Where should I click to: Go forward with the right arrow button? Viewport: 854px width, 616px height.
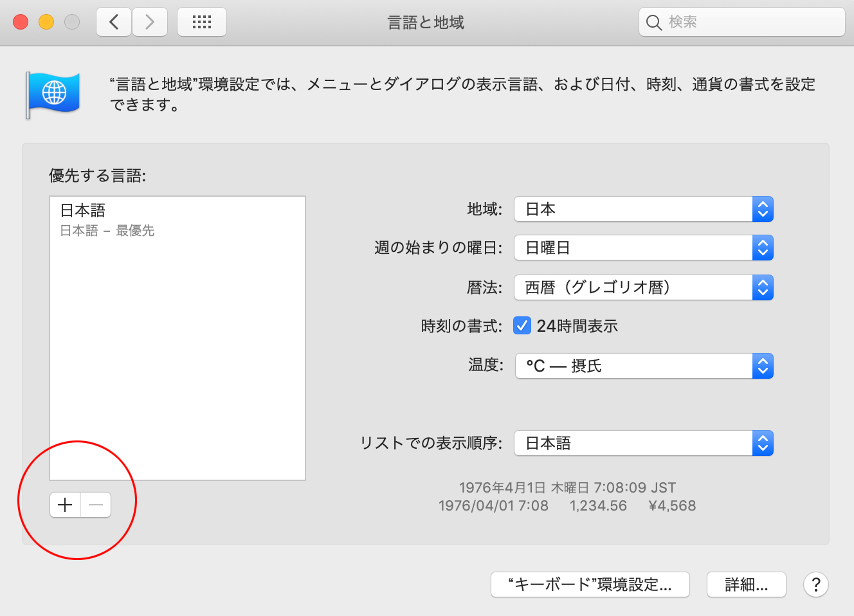(150, 23)
